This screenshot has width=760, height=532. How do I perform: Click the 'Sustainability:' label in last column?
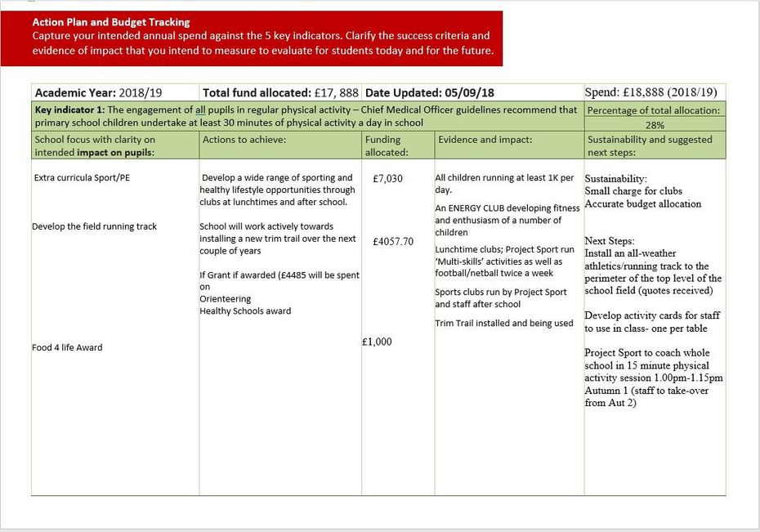click(x=615, y=179)
